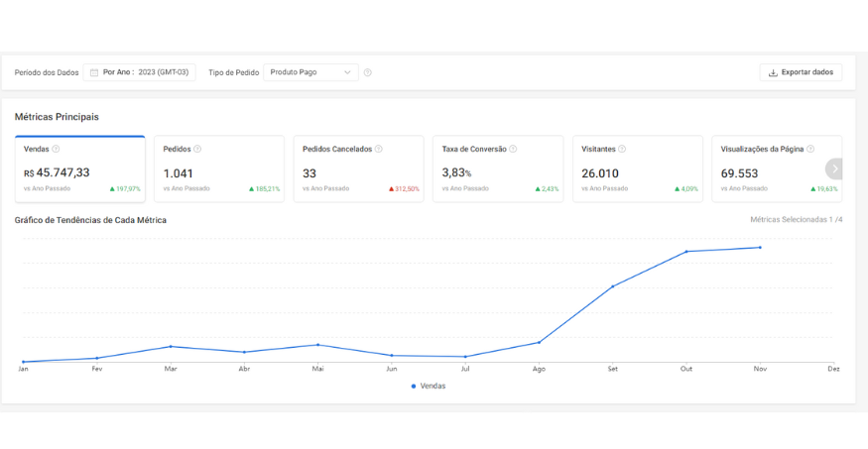The height and width of the screenshot is (449, 868).
Task: Click the 19,63% growth indicator under page views
Action: [824, 189]
